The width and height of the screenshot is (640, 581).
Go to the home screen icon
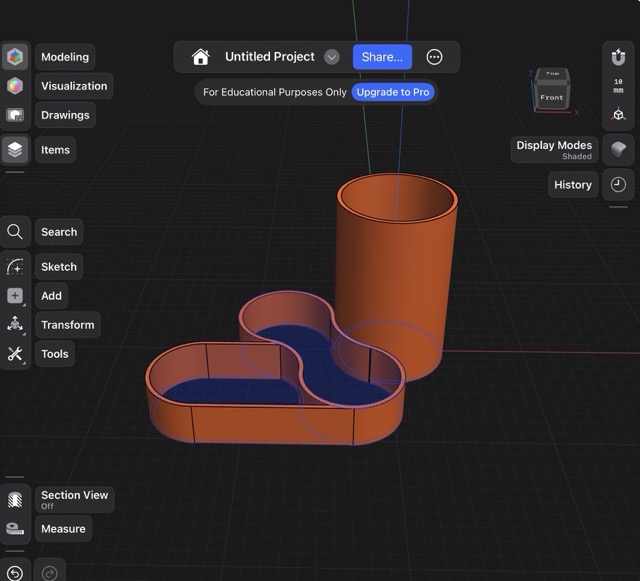click(x=201, y=57)
